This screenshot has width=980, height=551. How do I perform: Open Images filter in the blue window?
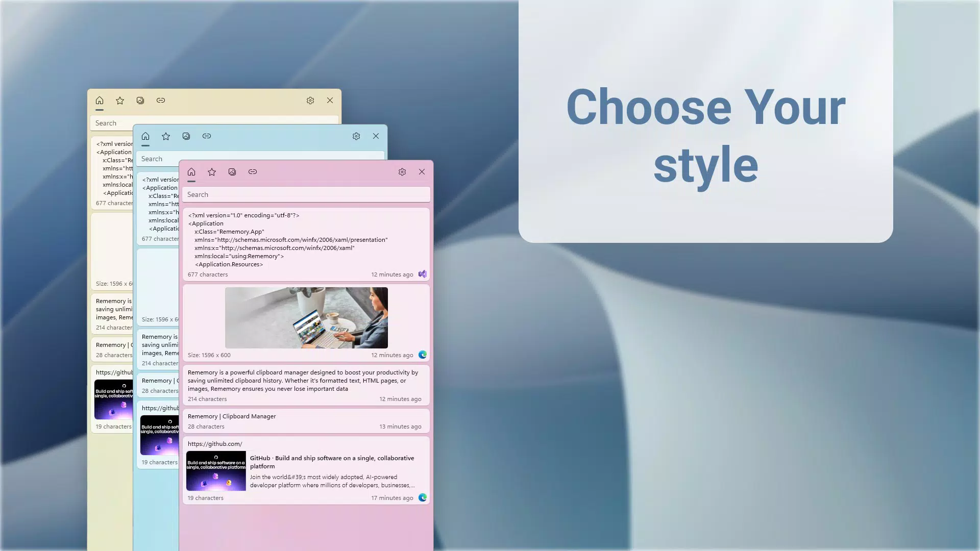186,136
